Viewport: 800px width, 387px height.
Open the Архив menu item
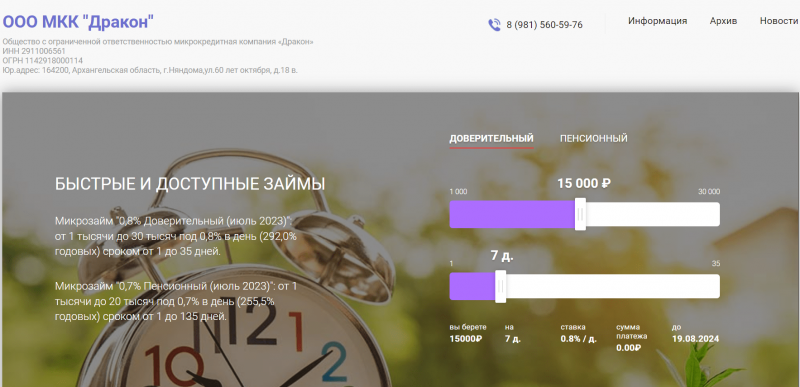tap(723, 21)
